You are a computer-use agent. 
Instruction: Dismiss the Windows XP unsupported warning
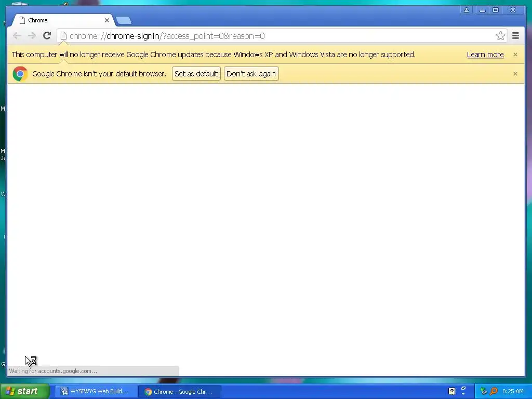515,54
